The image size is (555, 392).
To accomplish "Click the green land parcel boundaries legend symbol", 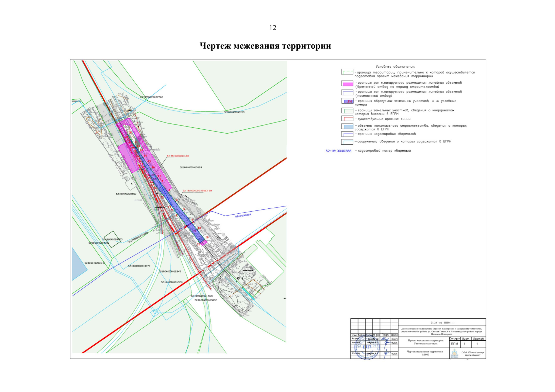I will [347, 111].
